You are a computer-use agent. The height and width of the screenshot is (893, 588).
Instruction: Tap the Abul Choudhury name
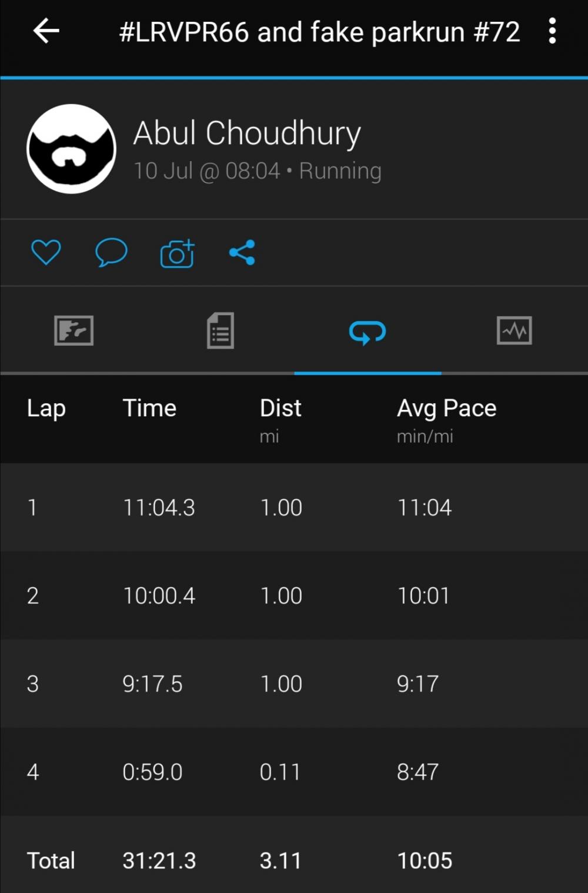pos(247,133)
